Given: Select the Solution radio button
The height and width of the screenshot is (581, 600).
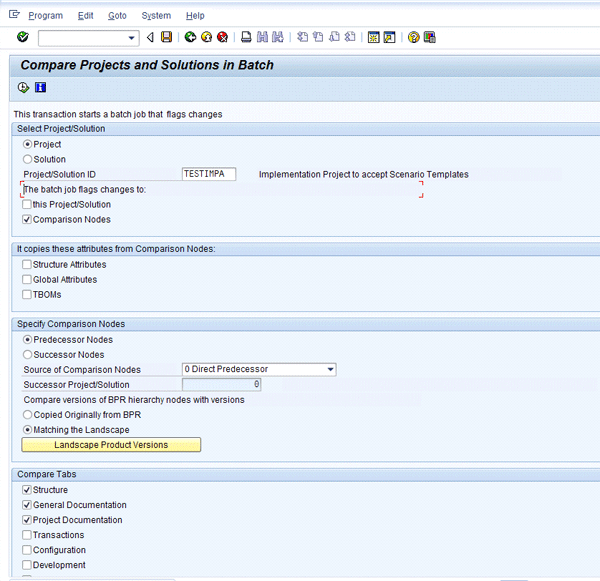Looking at the screenshot, I should pyautogui.click(x=27, y=159).
